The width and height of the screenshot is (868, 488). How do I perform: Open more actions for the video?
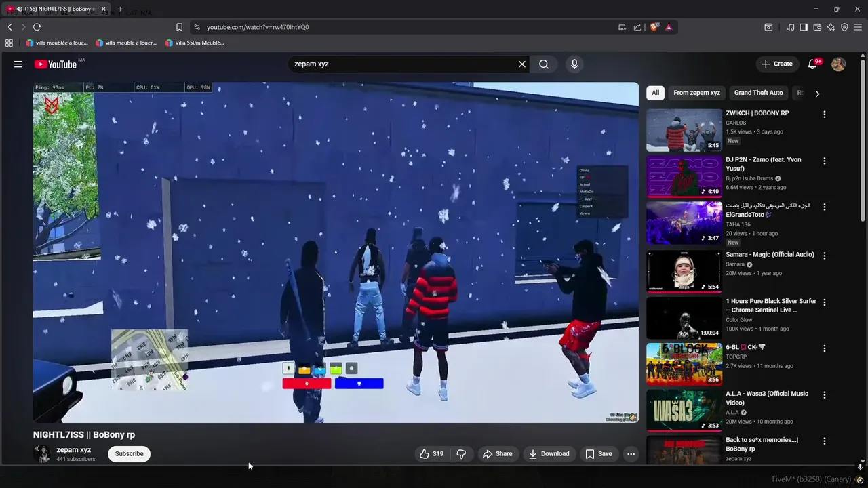(631, 454)
